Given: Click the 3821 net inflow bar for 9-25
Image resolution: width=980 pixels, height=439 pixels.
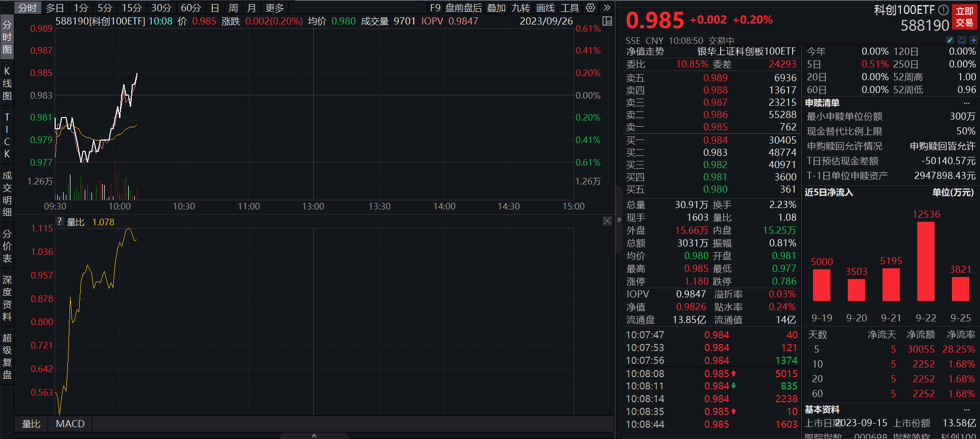Looking at the screenshot, I should (961, 289).
